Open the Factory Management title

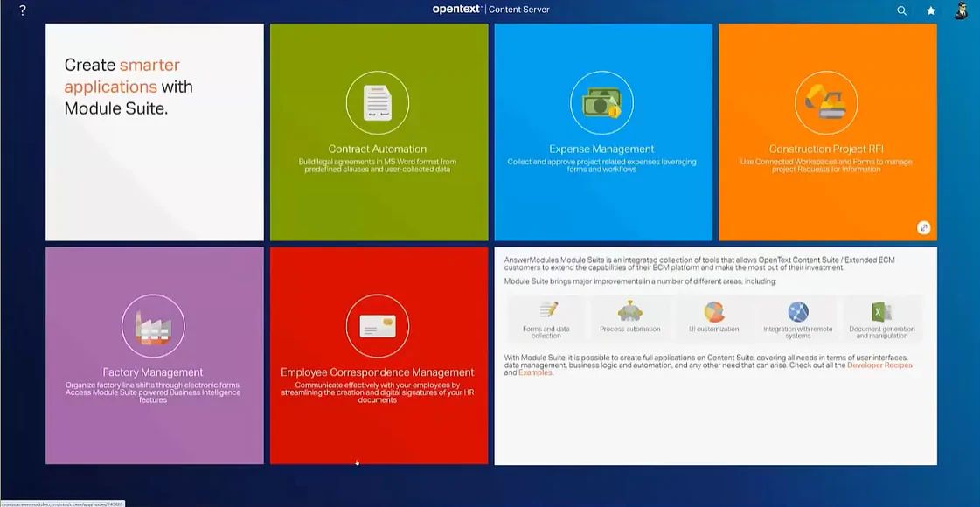153,372
